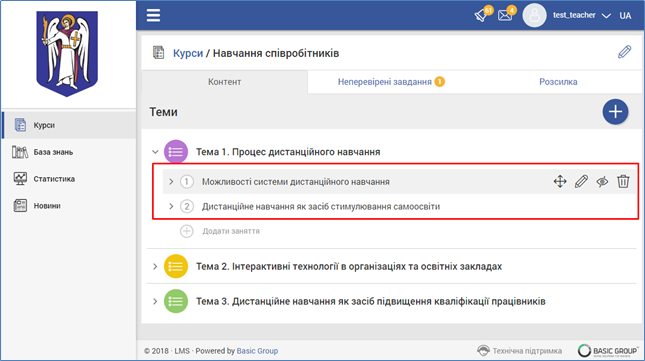The width and height of the screenshot is (645, 361).
Task: Delete lesson 1 with trash icon
Action: [623, 181]
